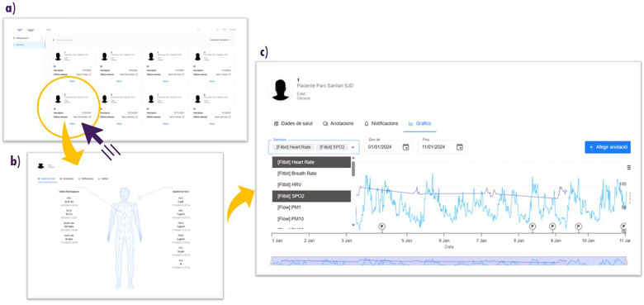Switch to the Notificacions tab in panel c
Viewport: 644px width, 305px height.
click(381, 123)
